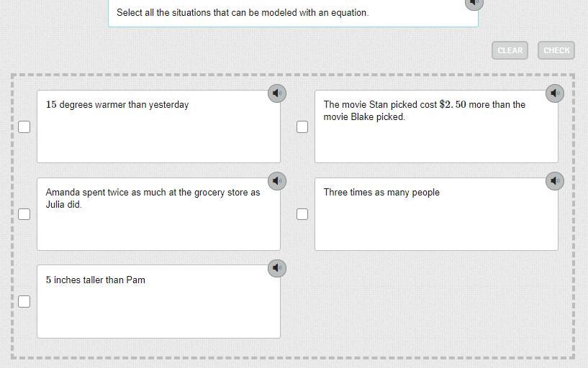Viewport: 588px width, 368px height.
Task: Click the movie Stan picked answer text
Action: [x=424, y=111]
